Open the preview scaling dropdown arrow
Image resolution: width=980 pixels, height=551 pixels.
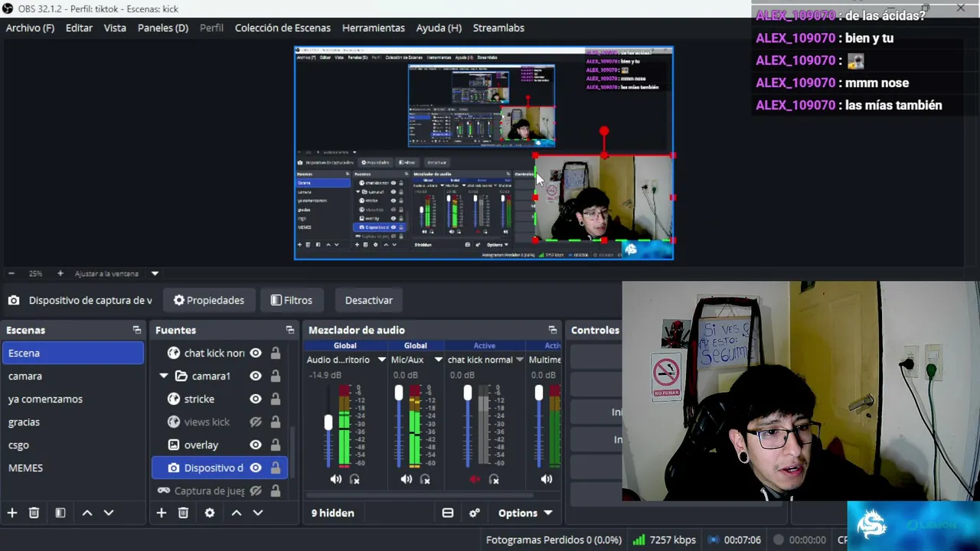155,273
